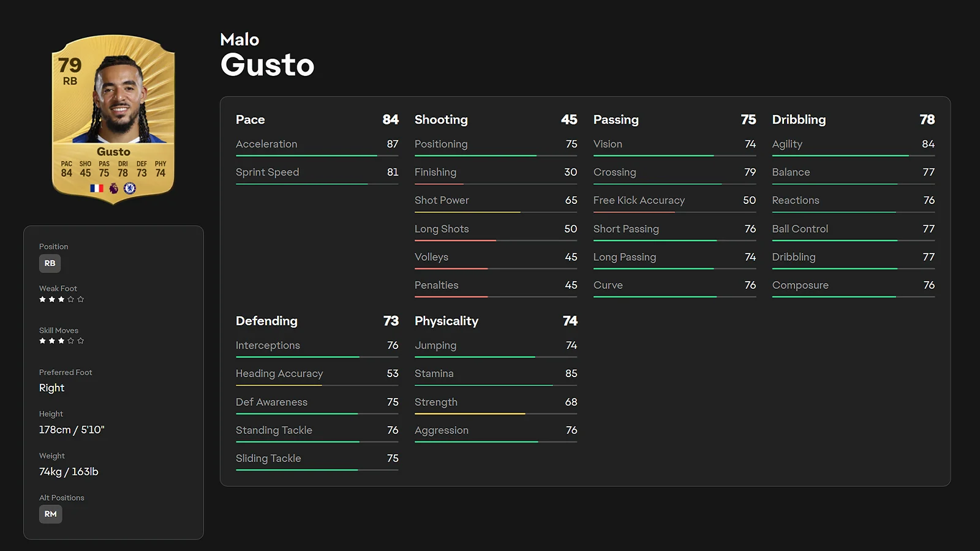
Task: Click the Reactions label
Action: point(796,200)
